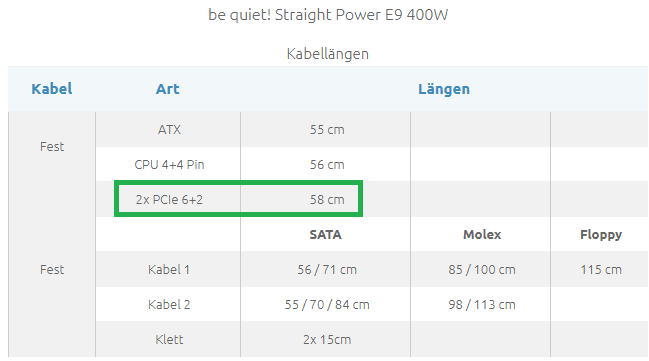
Task: Select the 85 / 100 cm Molex cell
Action: (x=482, y=270)
